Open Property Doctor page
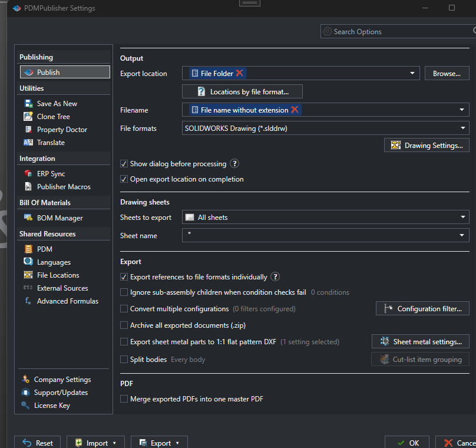 pos(64,129)
